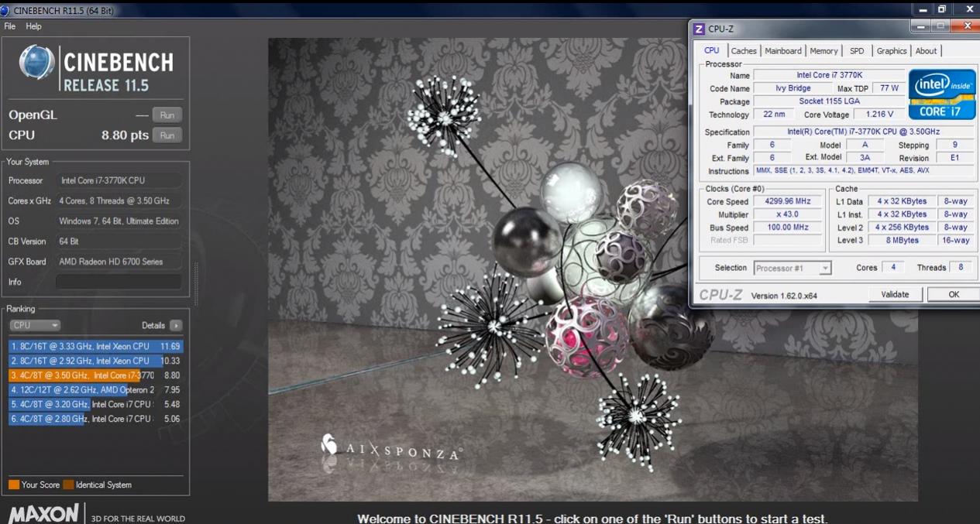Select ranking row 8C/16T @ 2.92 GHz Xeon
This screenshot has height=524, width=980.
(96, 361)
